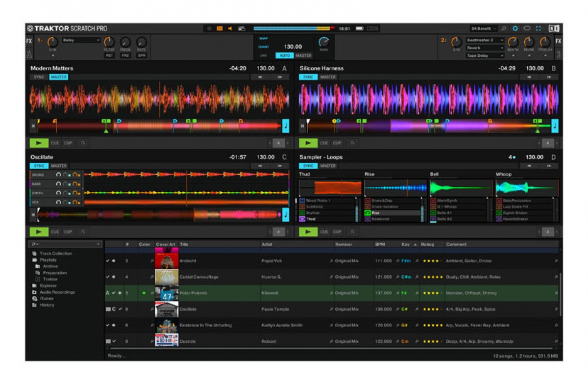The height and width of the screenshot is (384, 588).
Task: Toggle the FRZ freeze button in FX unit 1
Action: pos(125,55)
